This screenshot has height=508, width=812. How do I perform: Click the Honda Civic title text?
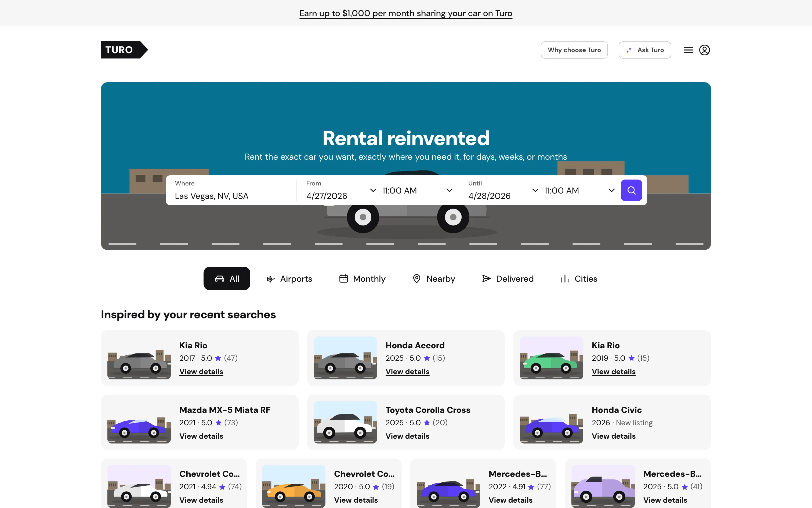[x=616, y=410]
